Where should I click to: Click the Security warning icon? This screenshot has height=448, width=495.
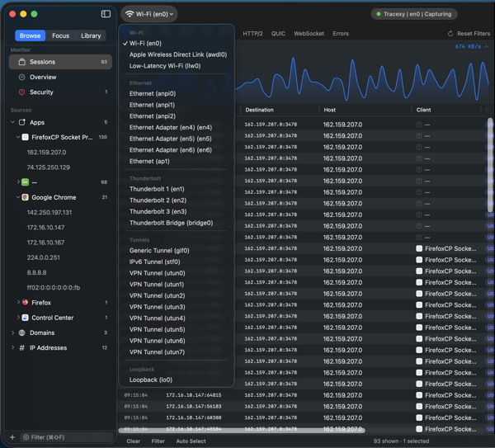(x=21, y=92)
